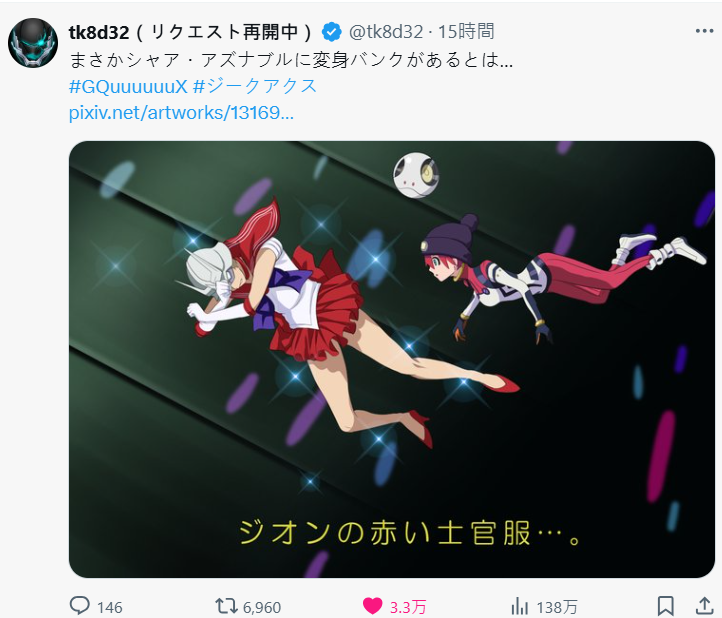Image resolution: width=722 pixels, height=618 pixels.
Task: Open the #GQuuuuuuX hashtag
Action: point(128,86)
